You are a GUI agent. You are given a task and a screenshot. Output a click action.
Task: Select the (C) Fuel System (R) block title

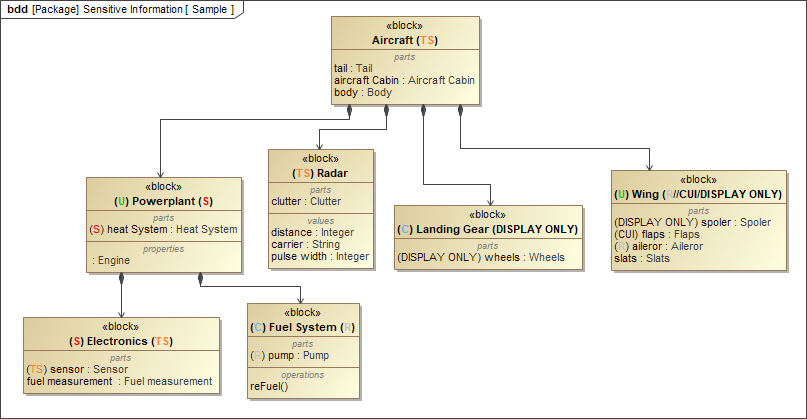303,327
